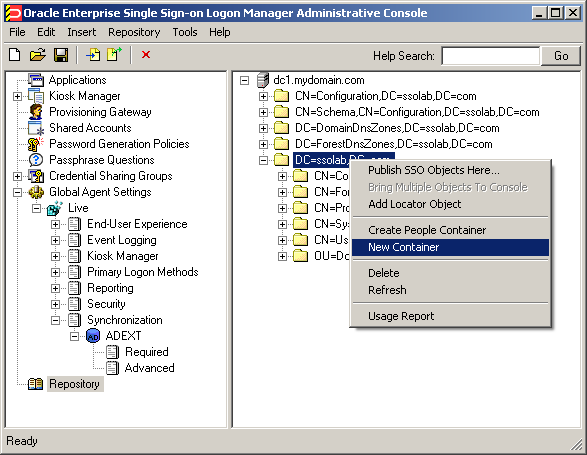The width and height of the screenshot is (587, 455).
Task: Select DC=DomainDnsZones,DC=ssolab,DC=com entry
Action: [x=397, y=128]
